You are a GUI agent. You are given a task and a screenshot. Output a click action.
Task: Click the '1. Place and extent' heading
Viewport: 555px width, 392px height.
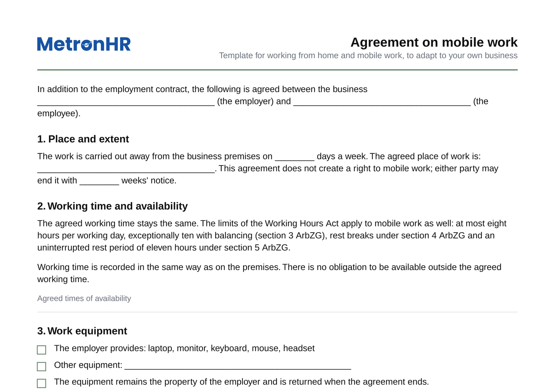point(83,139)
